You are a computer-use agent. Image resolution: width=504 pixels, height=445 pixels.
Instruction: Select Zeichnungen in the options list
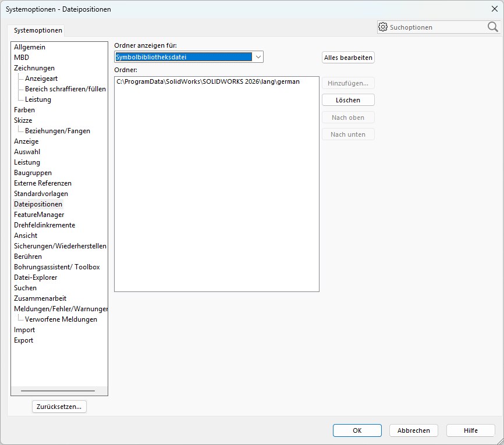35,67
